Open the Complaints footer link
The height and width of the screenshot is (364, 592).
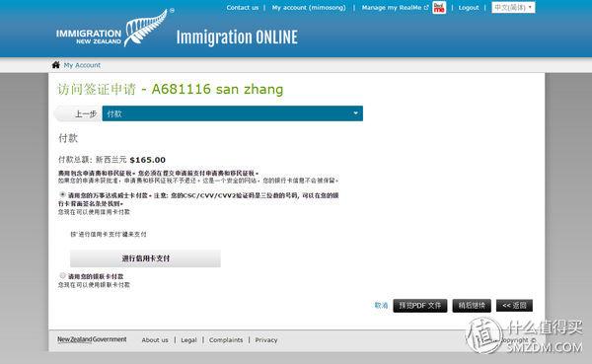tap(226, 340)
